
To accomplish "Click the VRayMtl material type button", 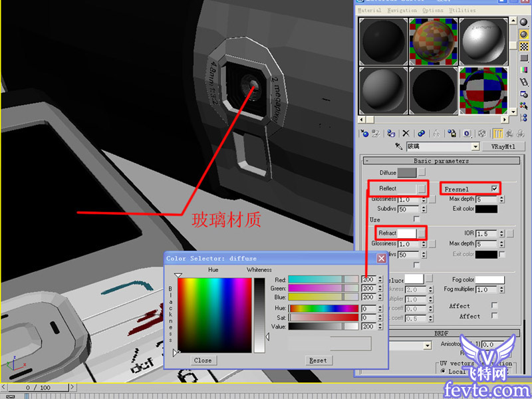I will click(503, 146).
